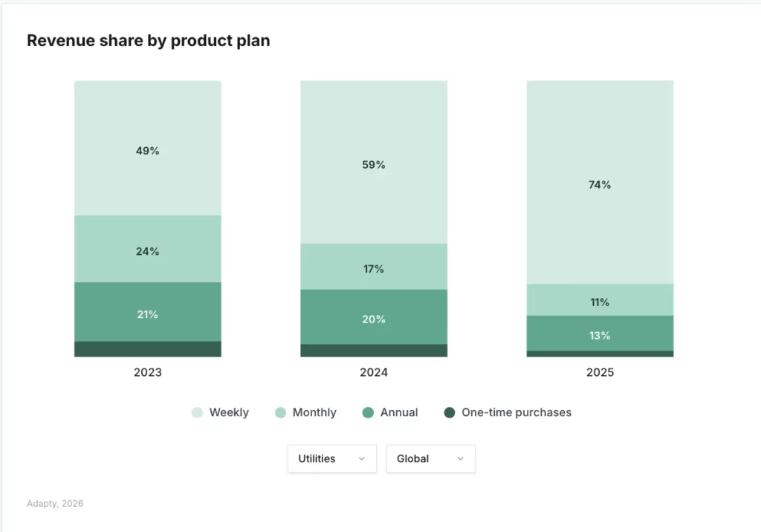Click the Annual legend color dot
This screenshot has width=761, height=532.
369,412
